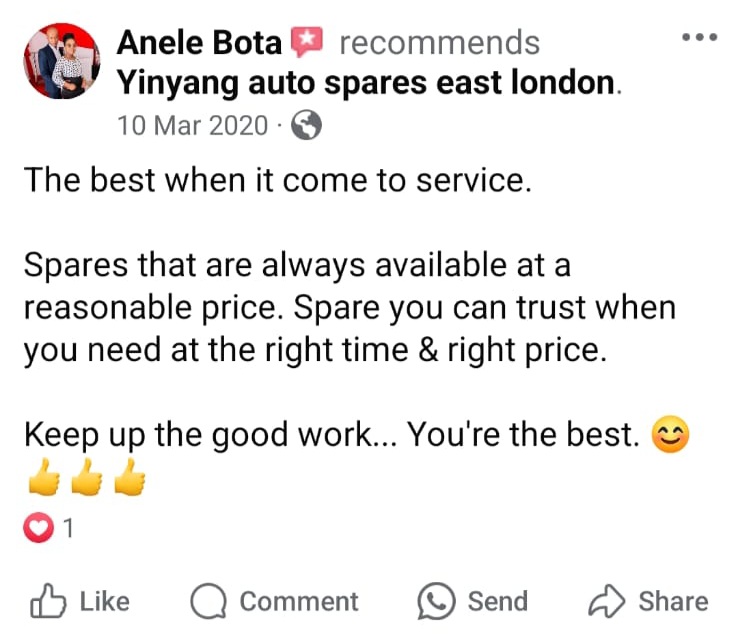
Task: Click the Send button label
Action: coord(497,601)
